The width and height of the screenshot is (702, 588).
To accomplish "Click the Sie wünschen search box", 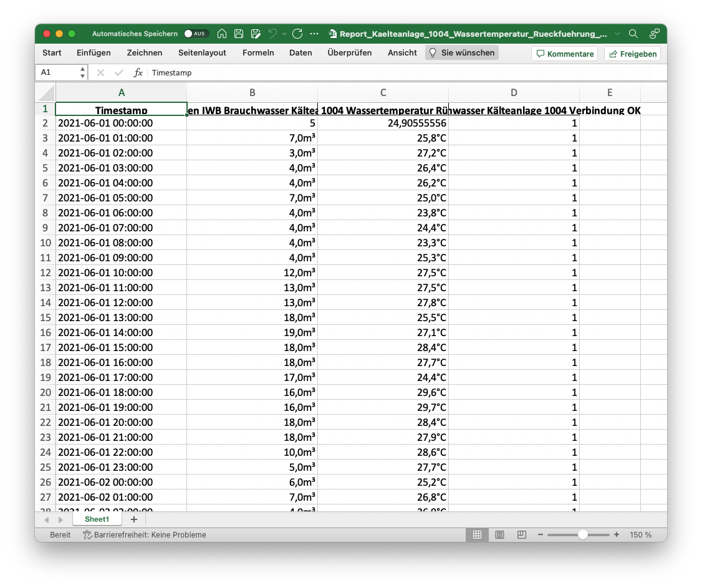I will click(461, 53).
